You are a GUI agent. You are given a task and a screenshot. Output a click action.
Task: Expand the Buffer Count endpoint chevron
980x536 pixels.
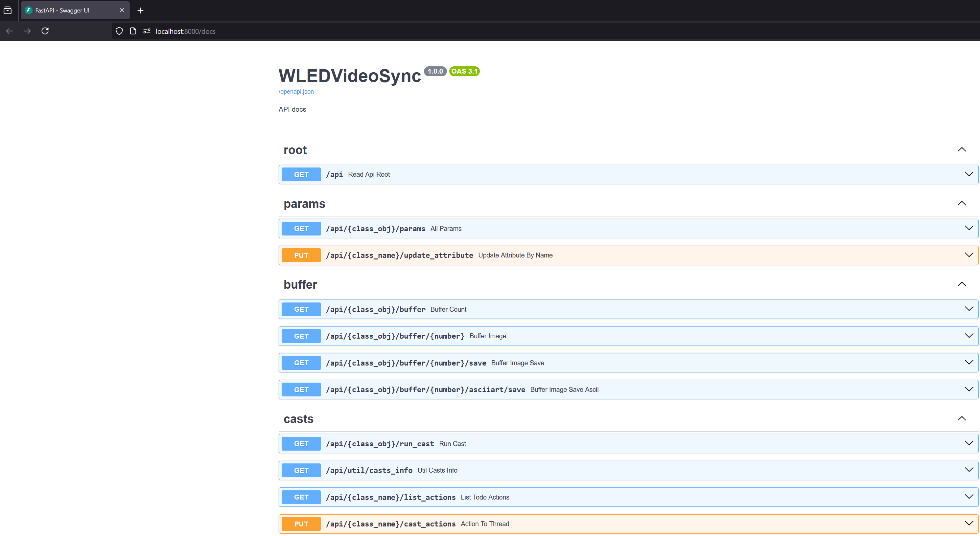click(969, 309)
